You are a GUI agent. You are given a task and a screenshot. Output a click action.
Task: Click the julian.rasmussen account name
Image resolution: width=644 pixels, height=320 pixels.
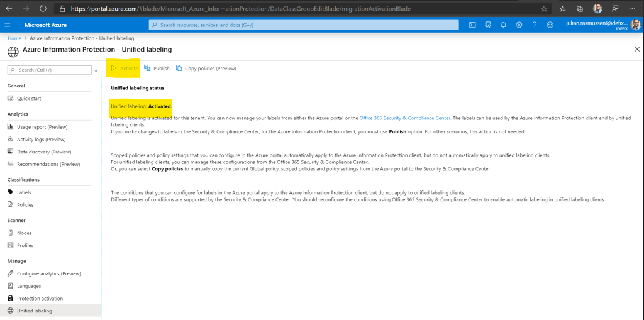pyautogui.click(x=597, y=23)
